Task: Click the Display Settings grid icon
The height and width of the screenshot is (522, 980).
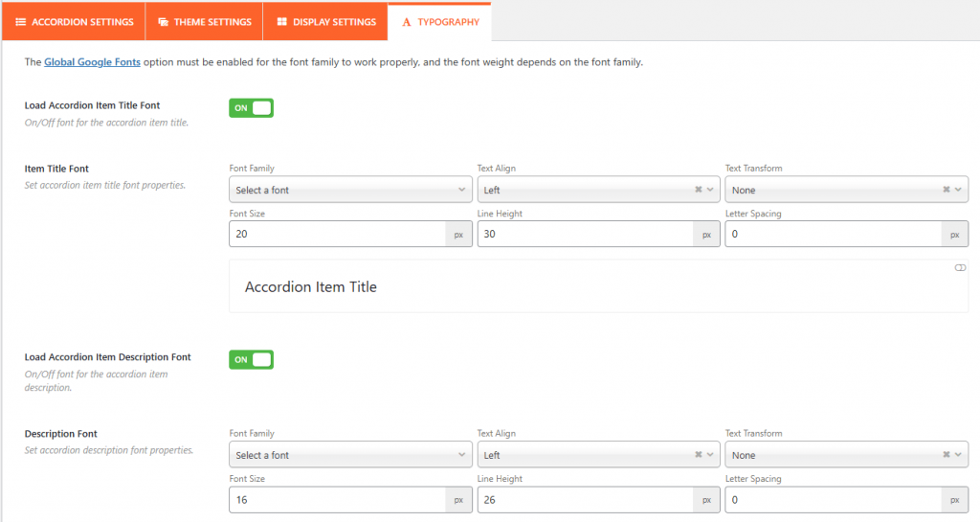Action: coord(281,22)
